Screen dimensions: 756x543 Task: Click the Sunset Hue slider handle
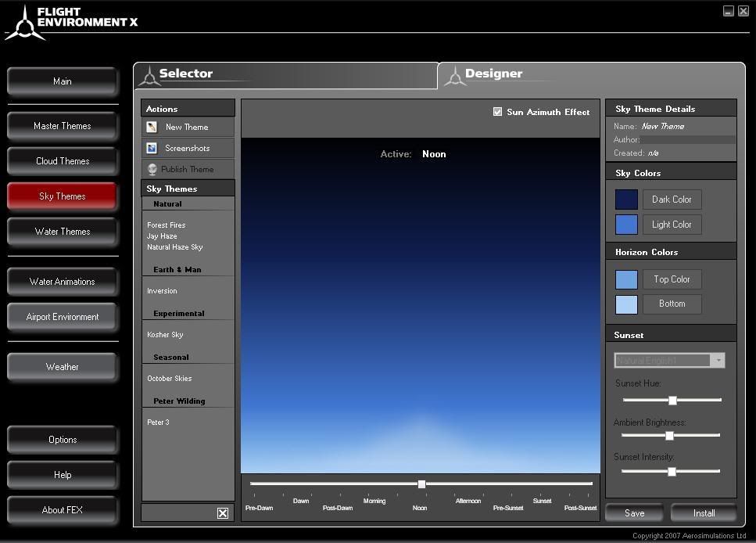coord(672,400)
